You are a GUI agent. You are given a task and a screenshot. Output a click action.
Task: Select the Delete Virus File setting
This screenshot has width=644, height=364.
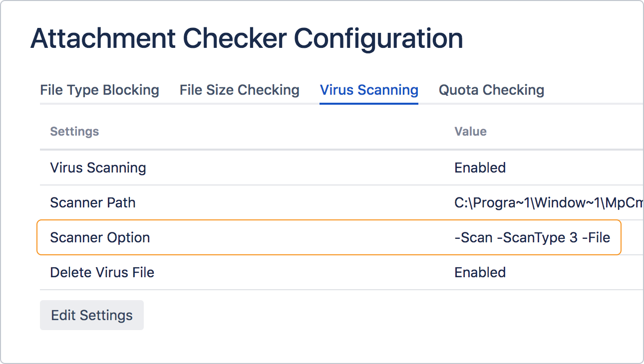click(x=102, y=273)
